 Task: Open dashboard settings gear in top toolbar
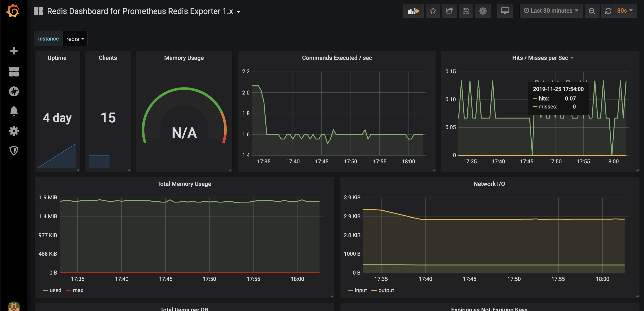pyautogui.click(x=483, y=11)
